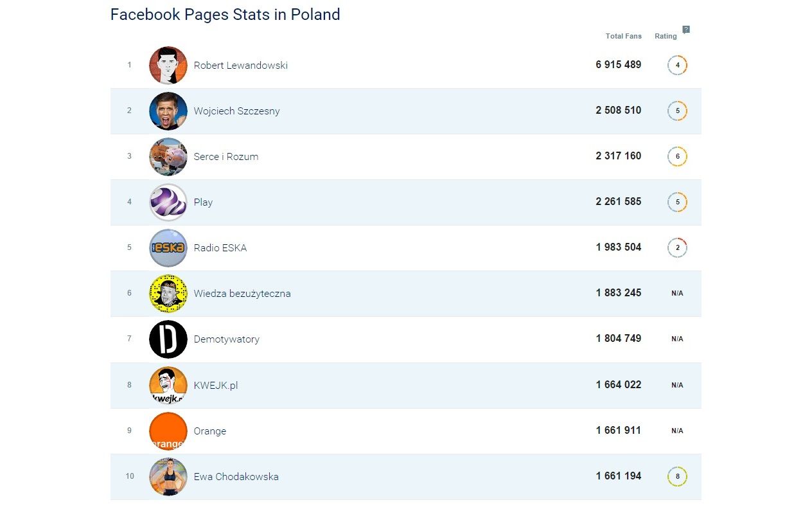Click the Demotywatory page name
812x509 pixels.
226,339
